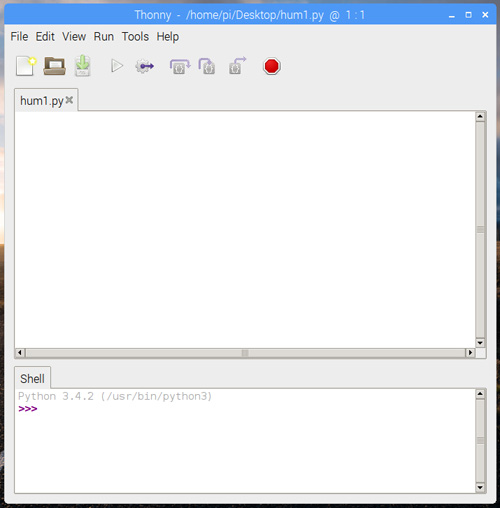The image size is (500, 508).
Task: Run current script with play icon
Action: [117, 66]
